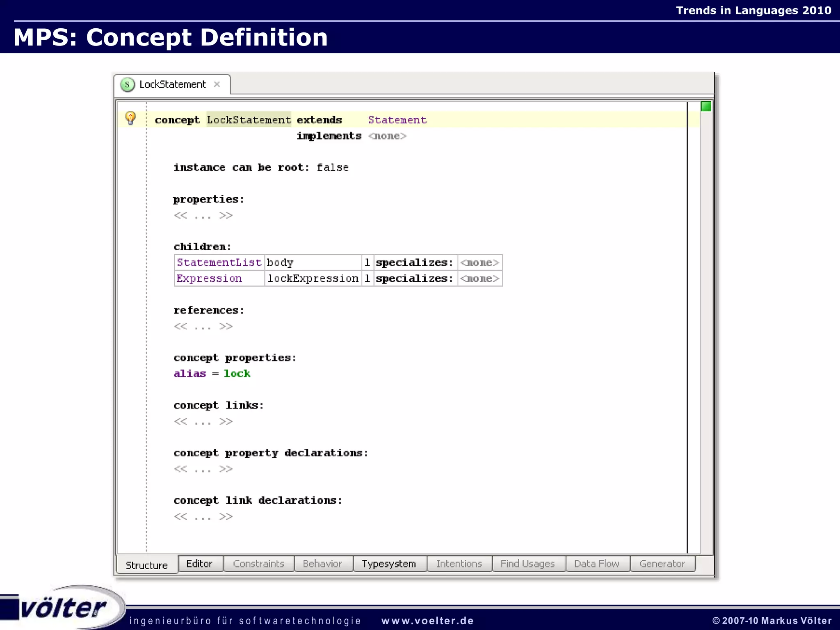Switch to the Editor tab
840x630 pixels.
199,564
